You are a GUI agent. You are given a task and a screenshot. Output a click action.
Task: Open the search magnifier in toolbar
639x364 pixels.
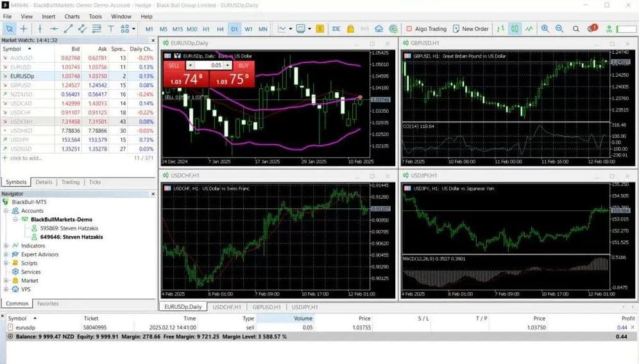pos(575,29)
